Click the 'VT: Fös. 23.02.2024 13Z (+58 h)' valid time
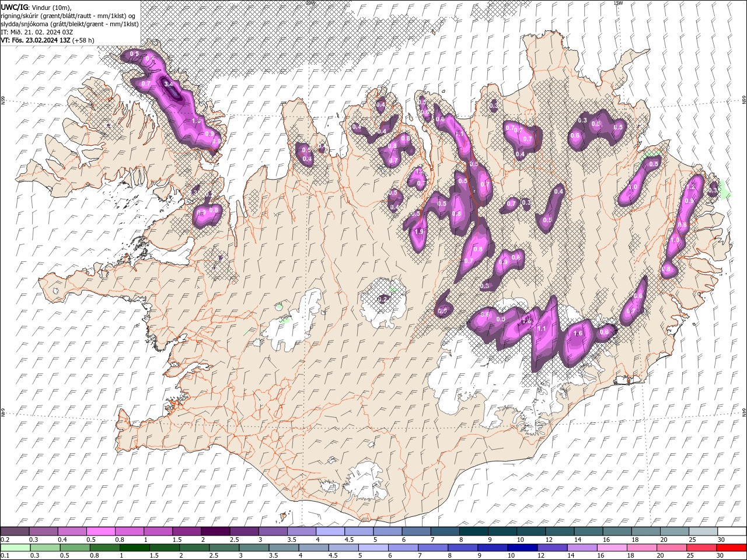 point(47,40)
